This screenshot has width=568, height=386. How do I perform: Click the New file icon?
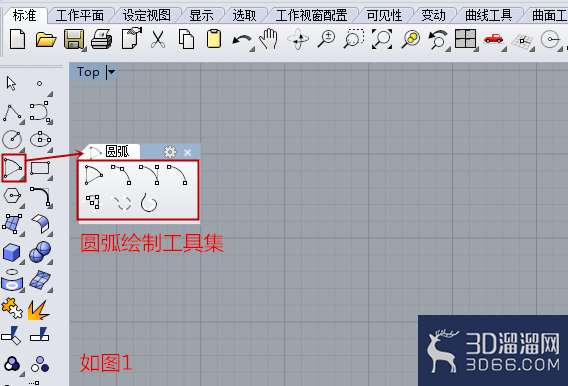coord(17,39)
